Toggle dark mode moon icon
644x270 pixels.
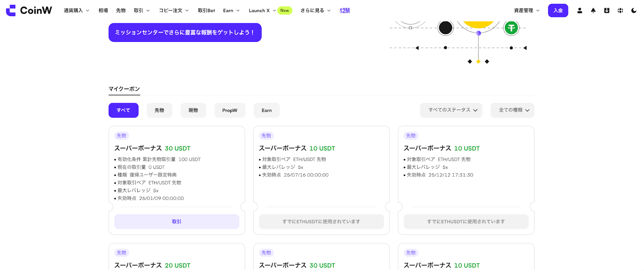tap(634, 10)
